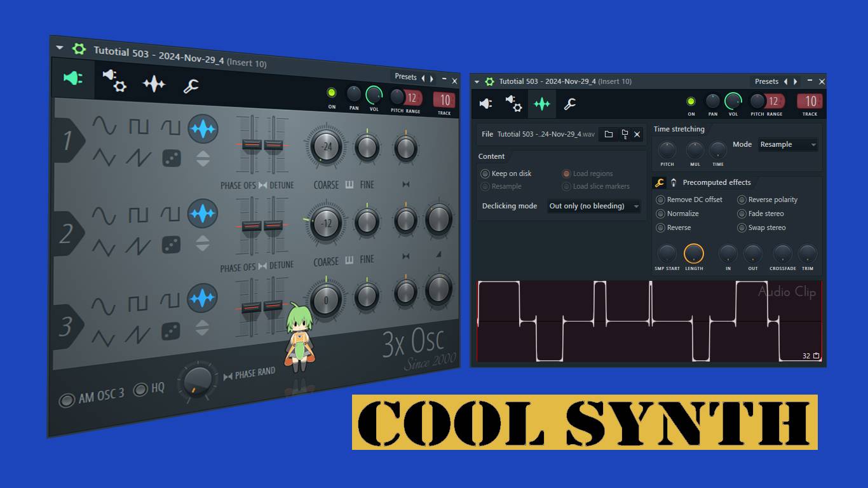Click orange wrench icon beside Precomputed effects
Screen dimensions: 868x488
(x=660, y=182)
